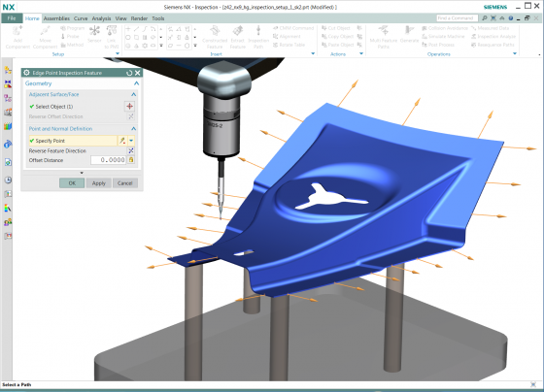
Task: Click the Select Object (1) row
Action: [x=76, y=107]
